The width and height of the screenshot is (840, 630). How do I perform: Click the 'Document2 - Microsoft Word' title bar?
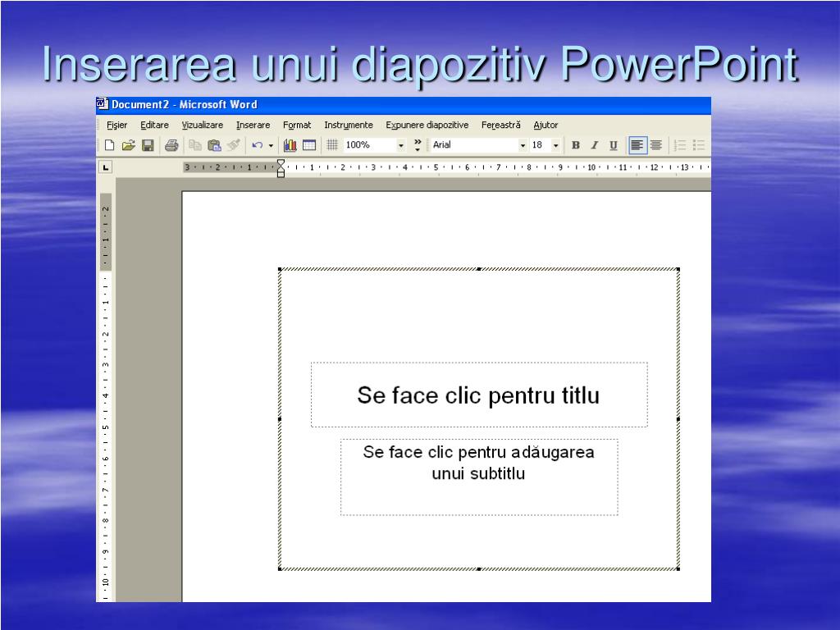[404, 105]
